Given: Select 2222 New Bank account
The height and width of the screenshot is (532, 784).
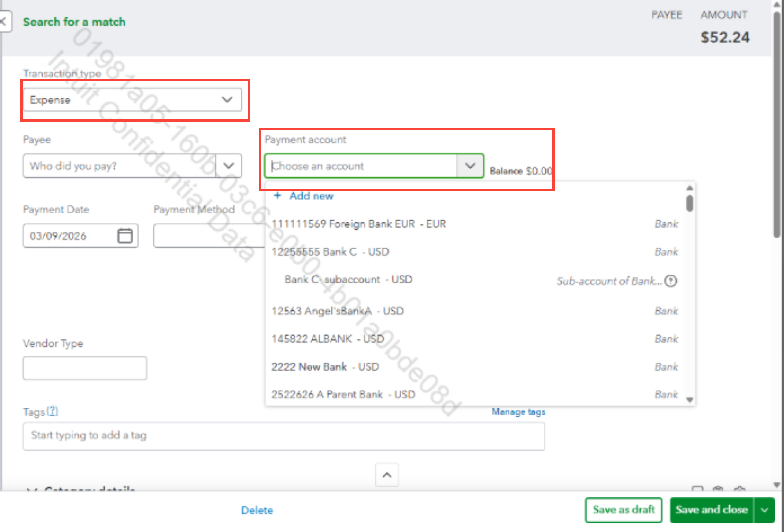Looking at the screenshot, I should [325, 367].
